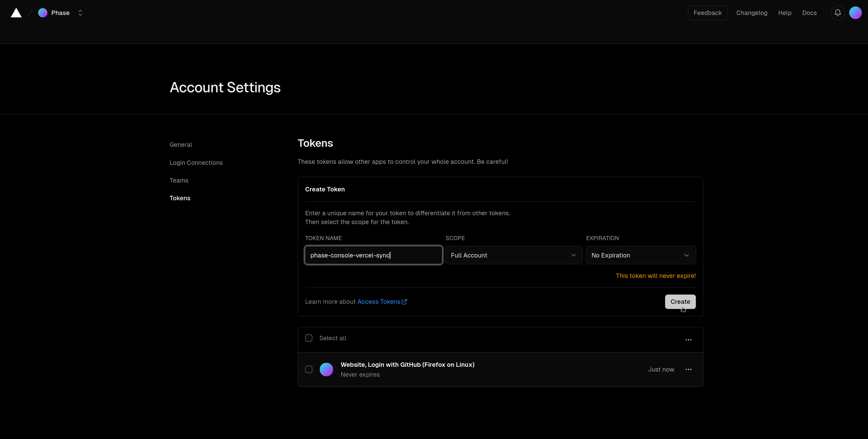Image resolution: width=868 pixels, height=439 pixels.
Task: Click the Phase team avatar
Action: pyautogui.click(x=43, y=13)
